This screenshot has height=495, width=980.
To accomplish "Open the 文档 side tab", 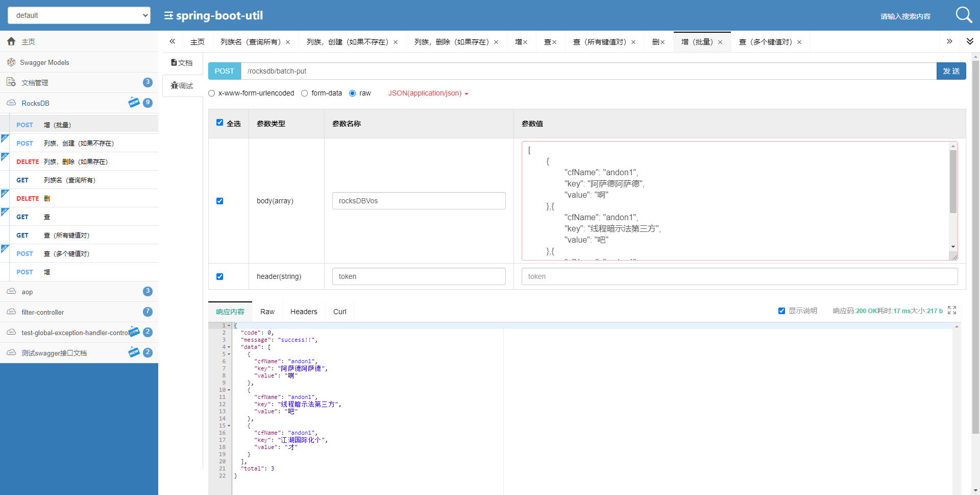I will [x=182, y=62].
